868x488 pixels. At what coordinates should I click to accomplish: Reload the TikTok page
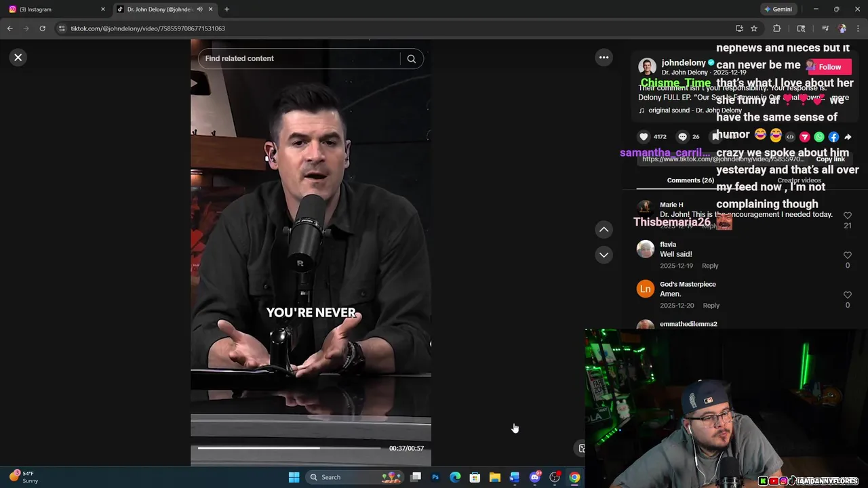point(42,28)
